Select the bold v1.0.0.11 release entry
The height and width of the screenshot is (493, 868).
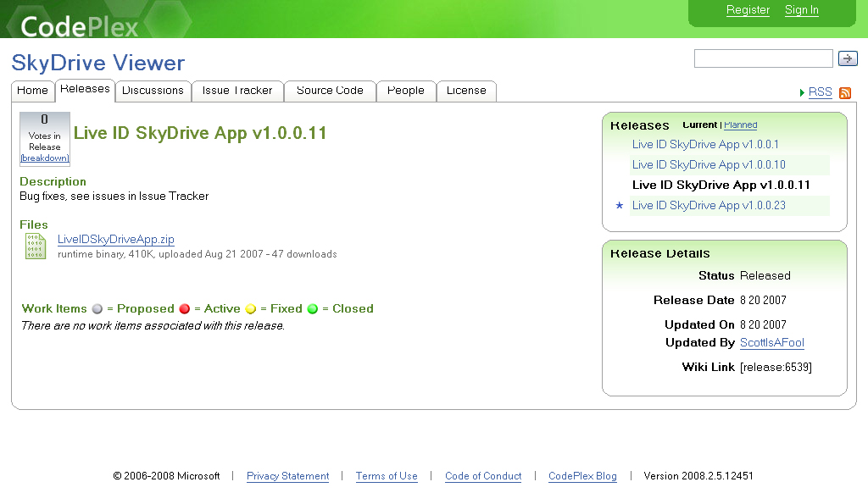(721, 186)
